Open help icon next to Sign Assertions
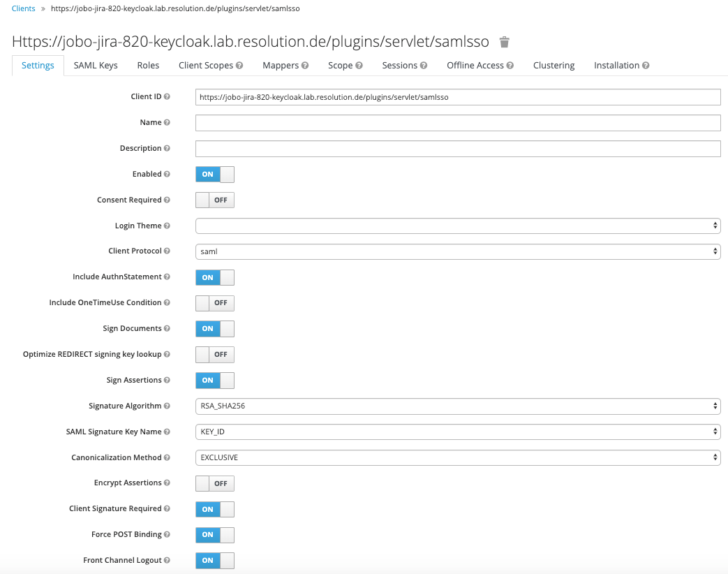The image size is (728, 574). tap(167, 381)
